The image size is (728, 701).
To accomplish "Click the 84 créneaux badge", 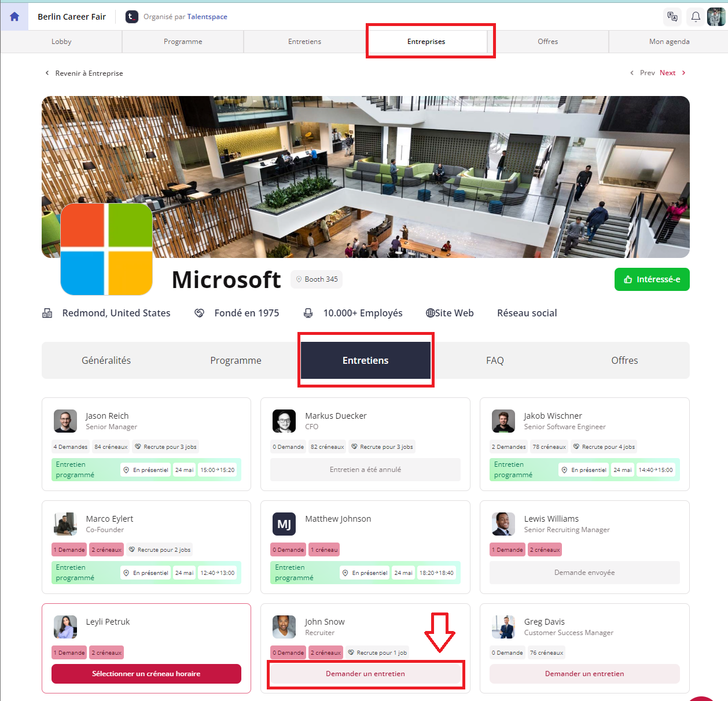I will click(x=111, y=447).
